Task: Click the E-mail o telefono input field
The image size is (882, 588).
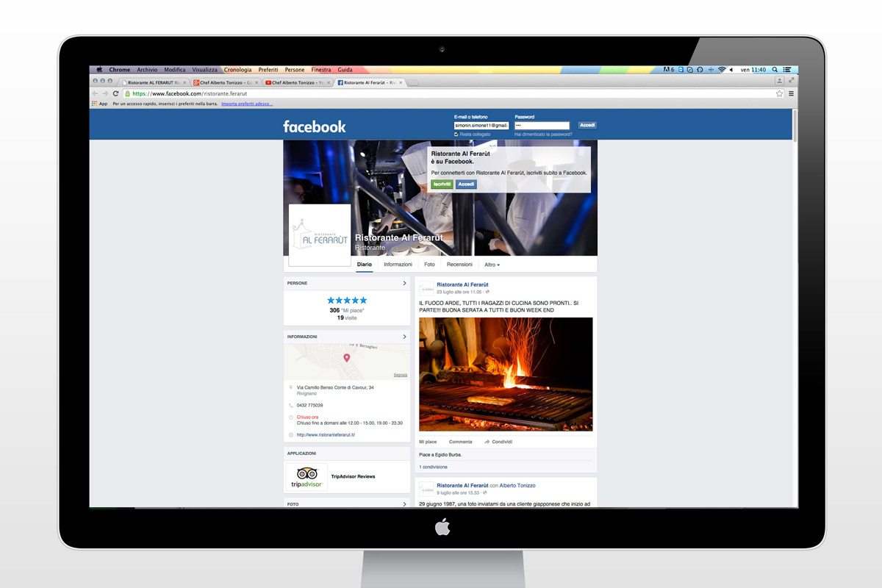Action: pos(481,126)
